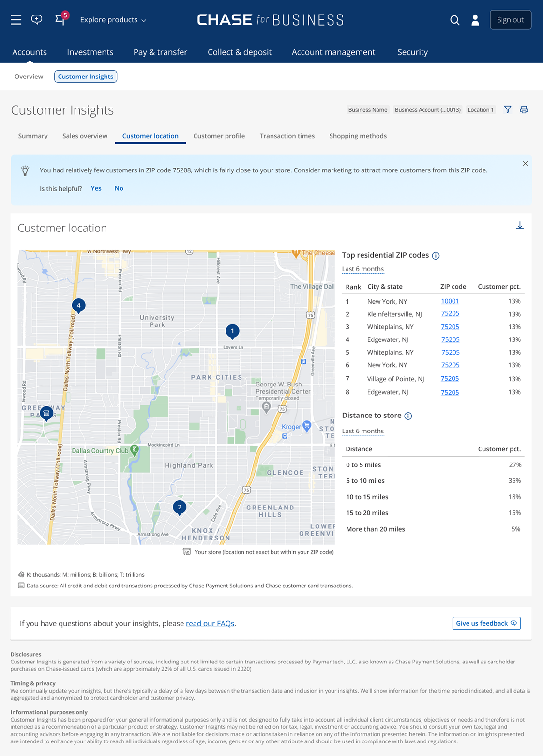Search using the magnifier icon
The height and width of the screenshot is (756, 543).
tap(455, 20)
